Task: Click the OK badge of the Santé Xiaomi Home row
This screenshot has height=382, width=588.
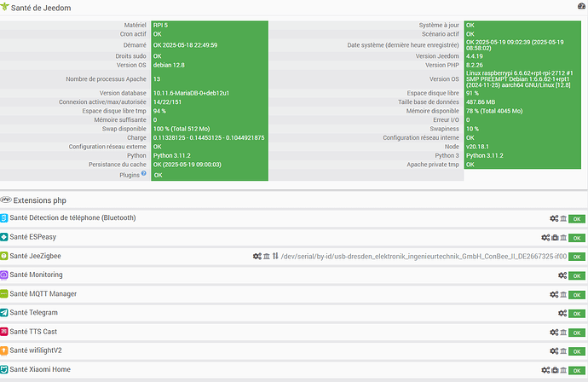Action: coord(577,371)
